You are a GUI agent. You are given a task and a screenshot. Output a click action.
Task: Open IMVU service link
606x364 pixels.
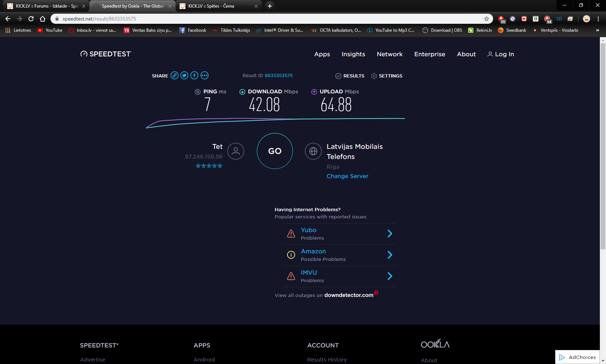309,272
